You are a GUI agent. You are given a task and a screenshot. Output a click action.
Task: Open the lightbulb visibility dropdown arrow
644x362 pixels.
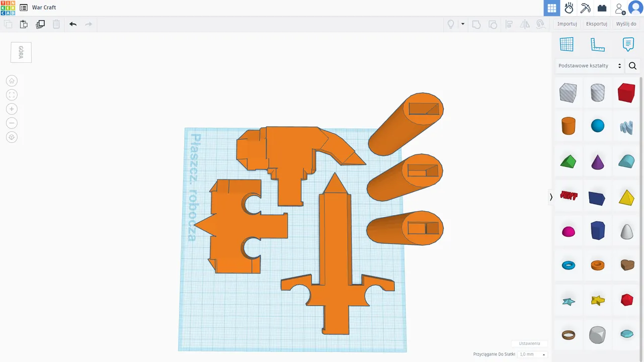pos(463,24)
